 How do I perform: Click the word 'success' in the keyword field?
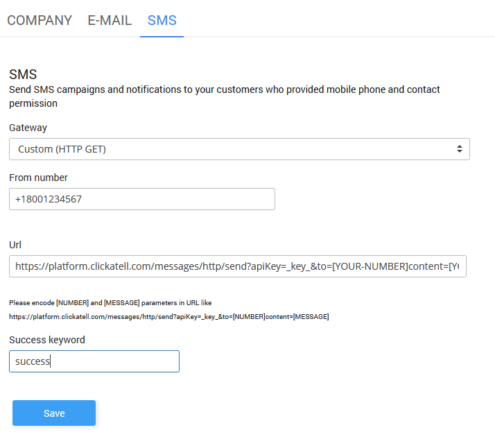(x=32, y=361)
